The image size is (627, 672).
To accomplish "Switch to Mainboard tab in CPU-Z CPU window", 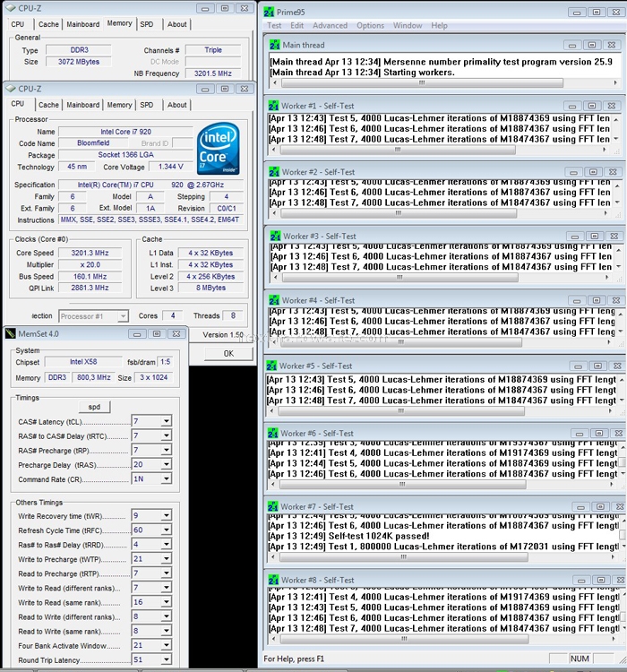I will tap(82, 105).
